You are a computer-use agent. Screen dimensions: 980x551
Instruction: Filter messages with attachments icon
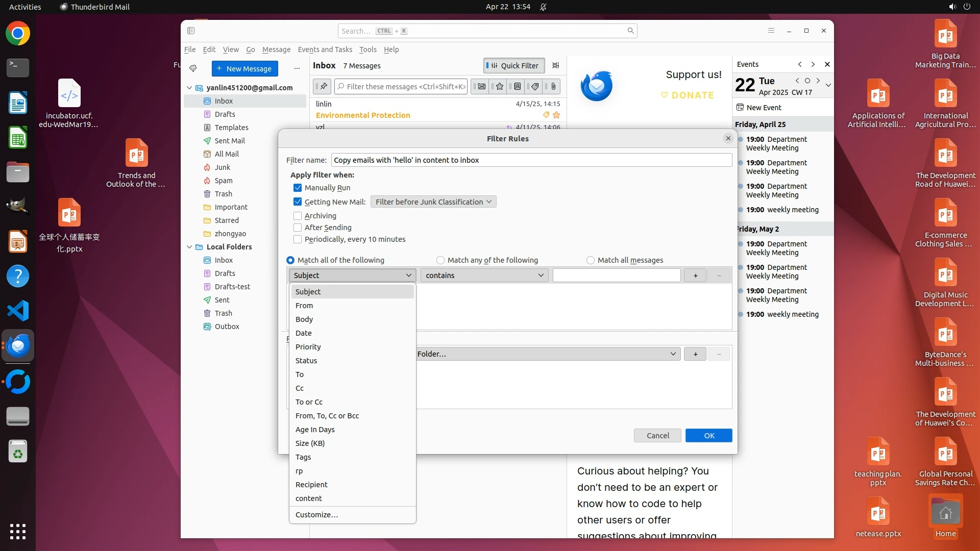tap(553, 86)
